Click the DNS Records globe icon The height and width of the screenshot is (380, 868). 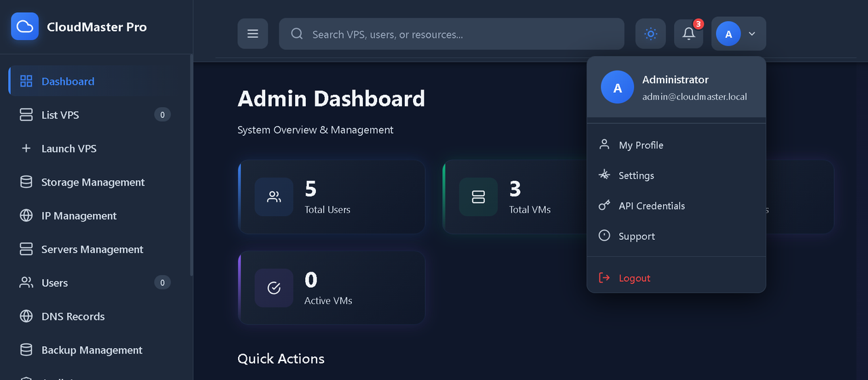pos(26,316)
